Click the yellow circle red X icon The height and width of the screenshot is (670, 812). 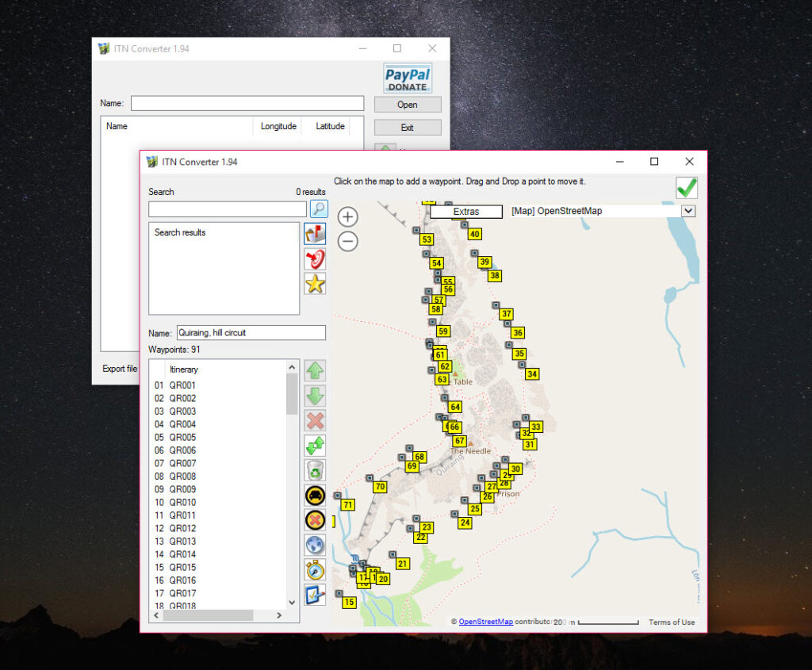tap(315, 521)
